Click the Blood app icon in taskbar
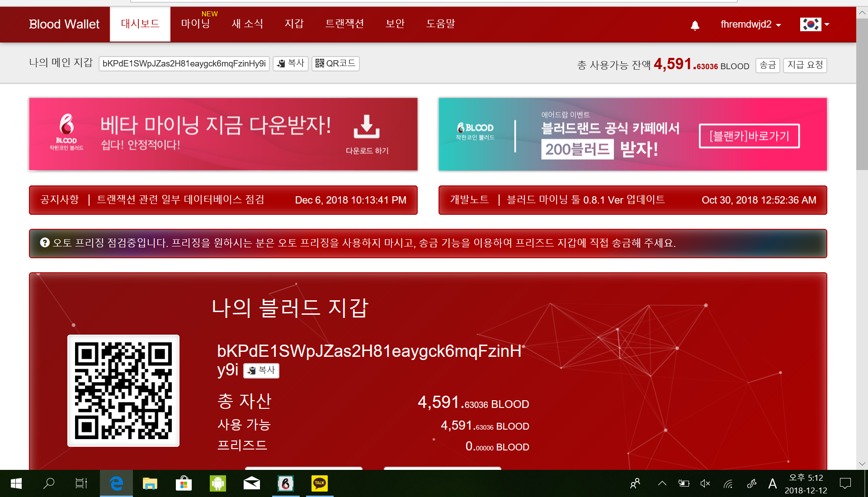This screenshot has width=868, height=497. pyautogui.click(x=286, y=483)
